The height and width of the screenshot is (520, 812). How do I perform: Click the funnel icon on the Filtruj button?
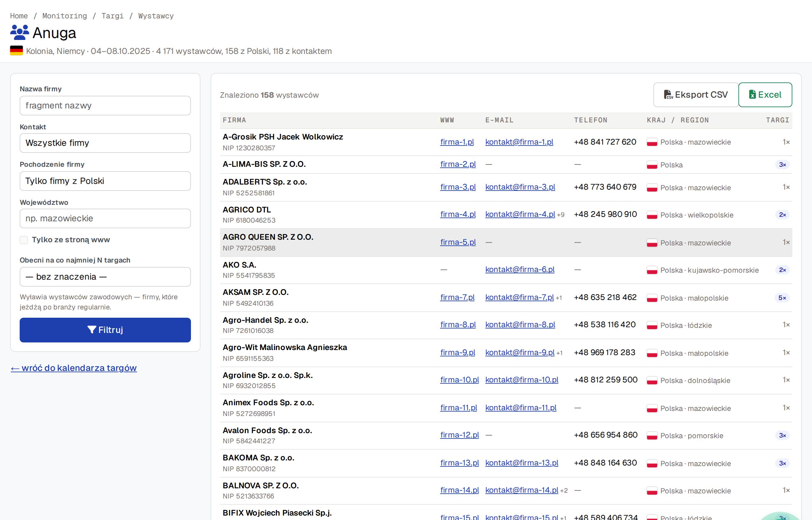92,330
